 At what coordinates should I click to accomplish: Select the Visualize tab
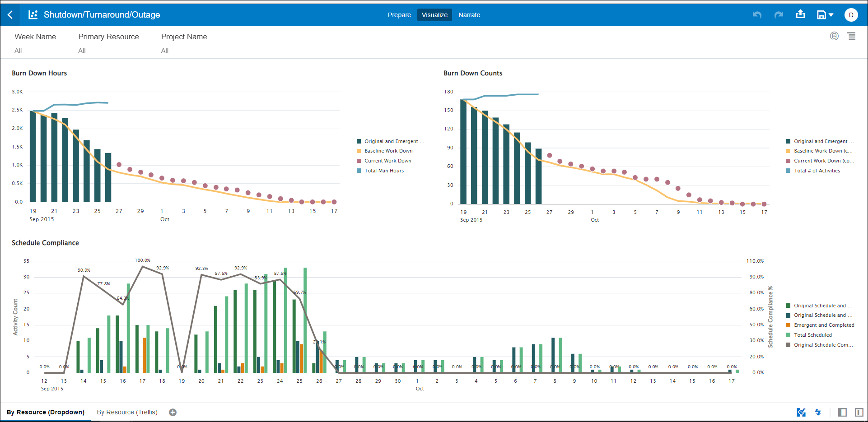pos(434,15)
